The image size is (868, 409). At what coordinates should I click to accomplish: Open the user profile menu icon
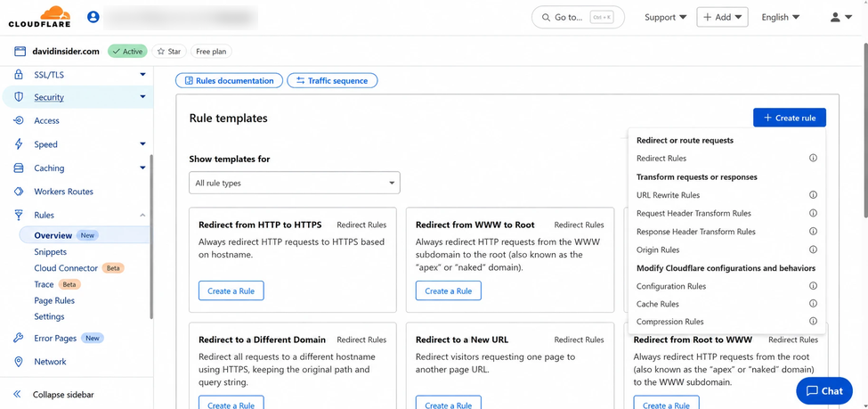841,17
